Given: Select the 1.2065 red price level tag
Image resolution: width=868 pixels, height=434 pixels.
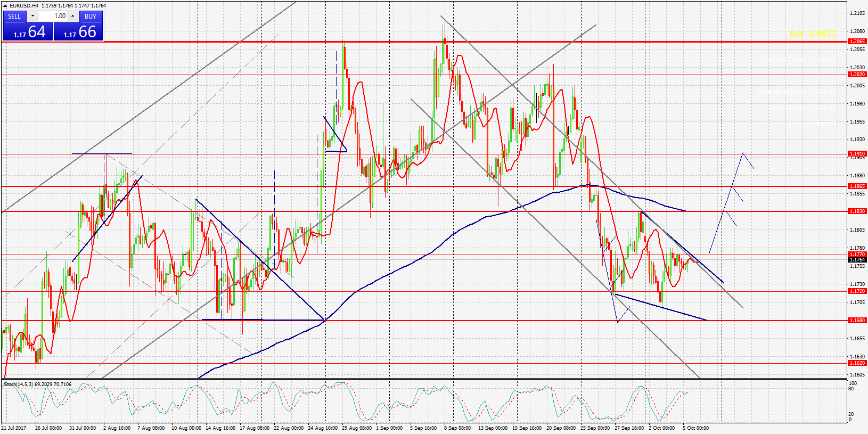Looking at the screenshot, I should tap(857, 41).
